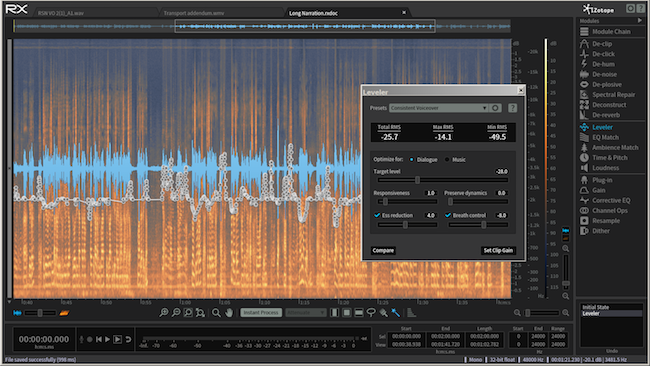Click waveform/spectrogram opacity slider
The image size is (650, 366).
(x=40, y=313)
